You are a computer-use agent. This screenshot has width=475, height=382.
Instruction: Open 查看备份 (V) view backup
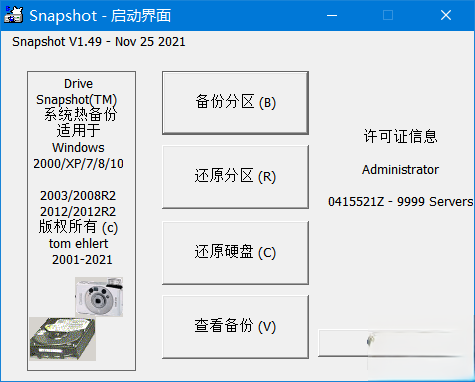[235, 327]
